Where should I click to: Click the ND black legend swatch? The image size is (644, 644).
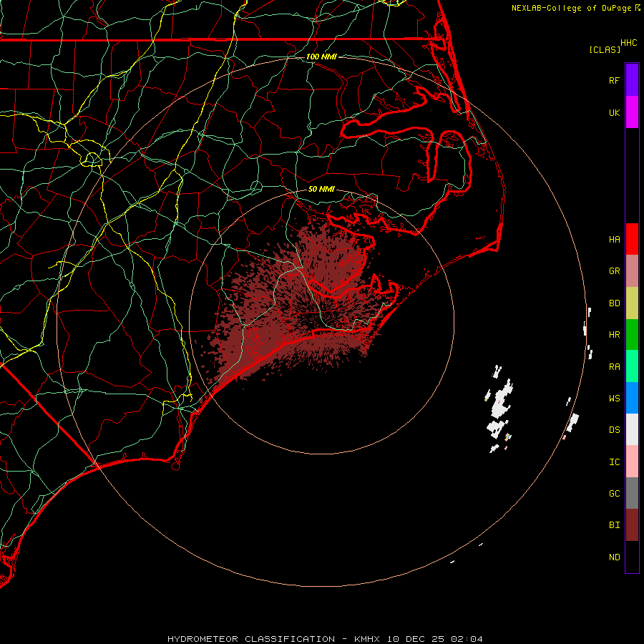pyautogui.click(x=632, y=557)
